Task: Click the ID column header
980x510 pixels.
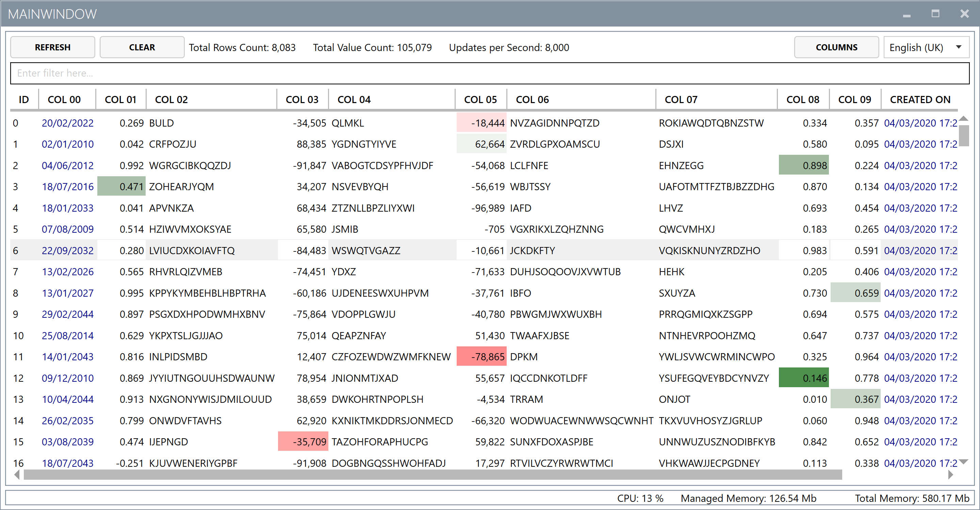Action: 23,100
